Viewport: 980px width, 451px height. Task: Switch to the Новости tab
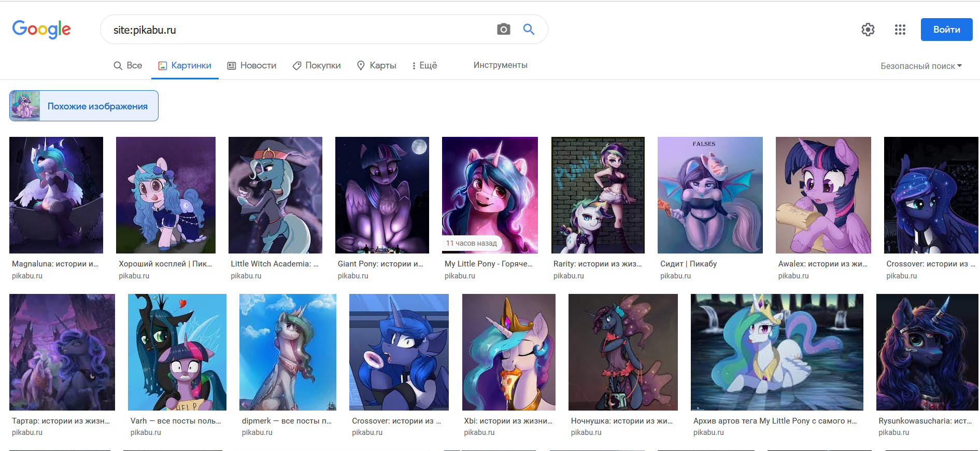click(252, 65)
